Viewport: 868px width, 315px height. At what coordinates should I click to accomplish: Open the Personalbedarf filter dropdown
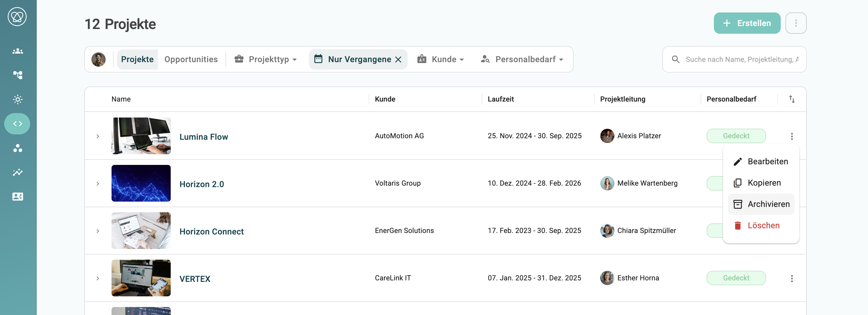(522, 59)
